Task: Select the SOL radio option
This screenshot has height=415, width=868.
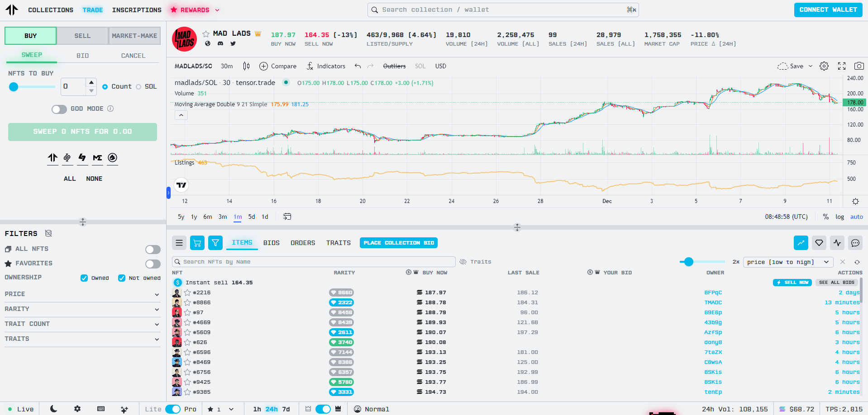Action: (138, 87)
